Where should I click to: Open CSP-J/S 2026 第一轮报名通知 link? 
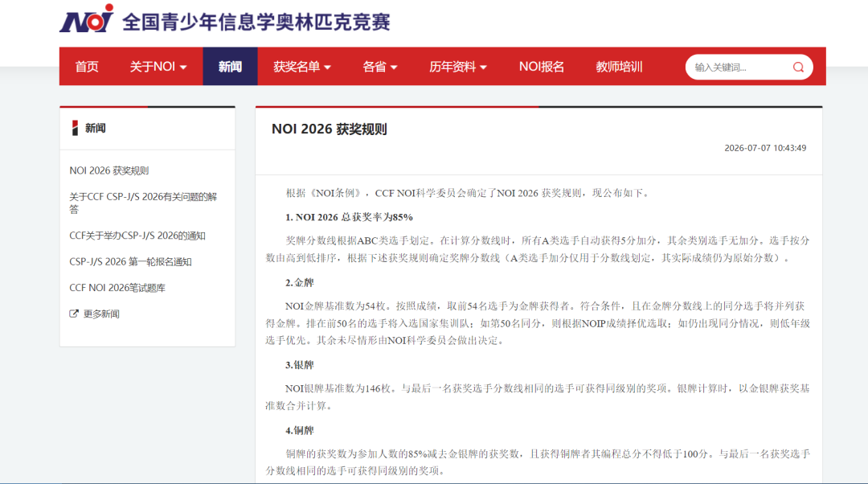pos(131,261)
